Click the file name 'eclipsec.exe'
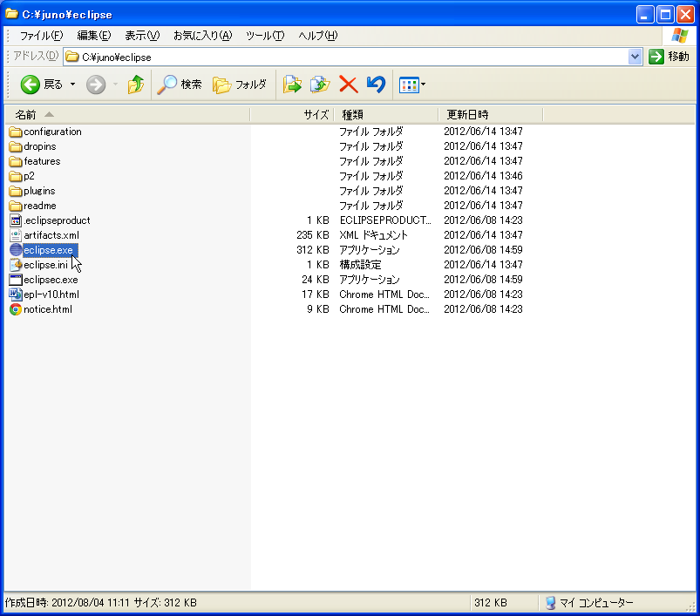Viewport: 700px width, 616px height. click(51, 280)
